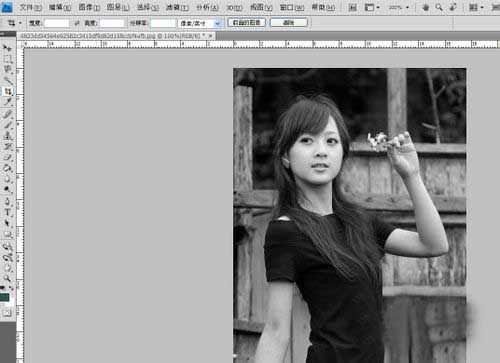
Task: Select the Horizontal Type tool
Action: 7,212
